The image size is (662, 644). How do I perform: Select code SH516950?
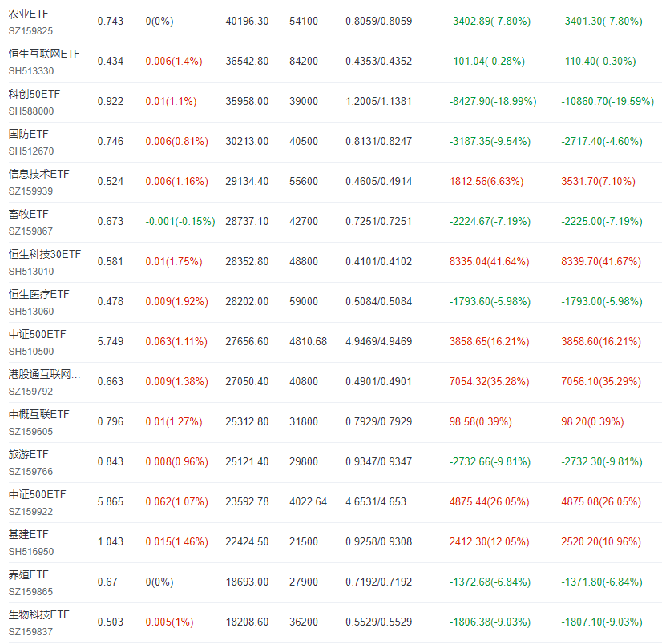pos(31,553)
